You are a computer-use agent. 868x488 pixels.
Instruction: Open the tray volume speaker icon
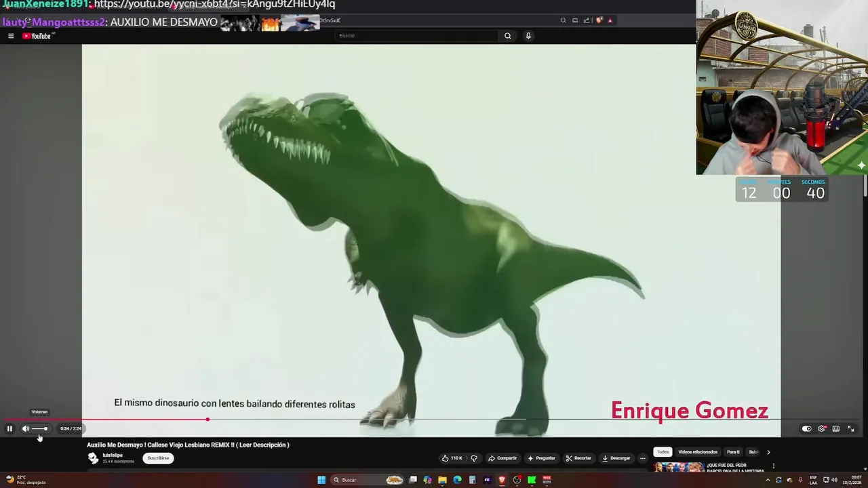coord(834,480)
